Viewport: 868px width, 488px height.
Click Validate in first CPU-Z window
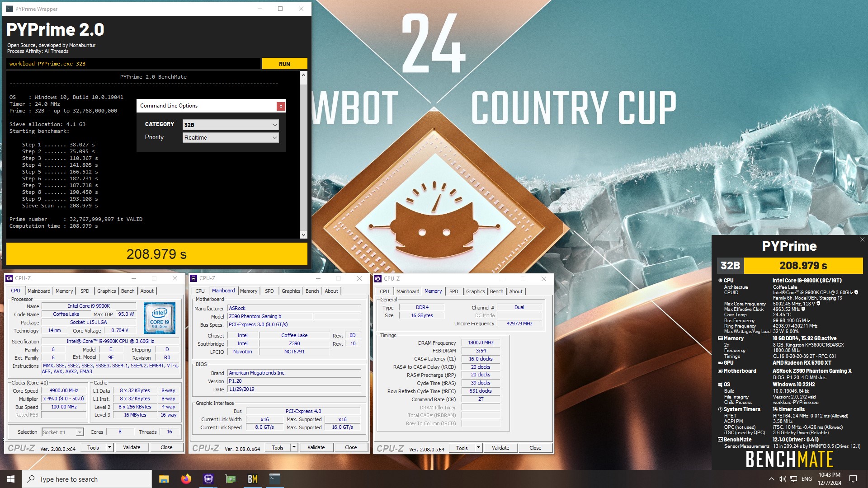[132, 447]
